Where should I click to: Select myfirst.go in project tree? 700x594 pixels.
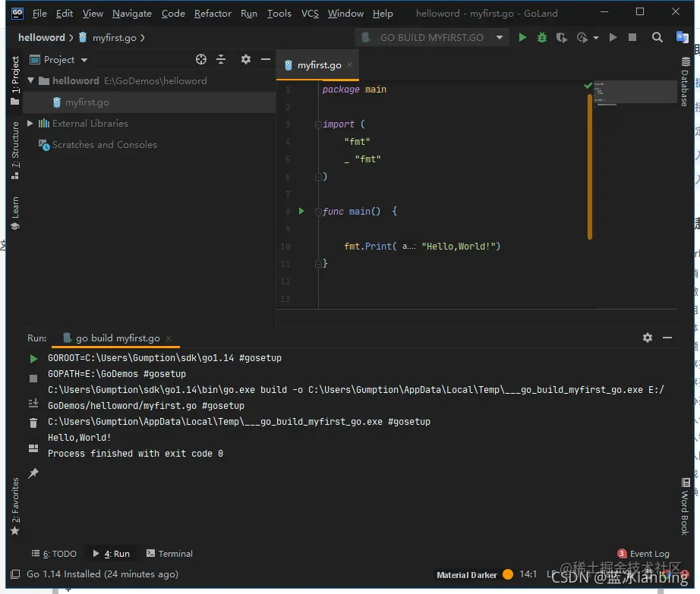tap(87, 102)
